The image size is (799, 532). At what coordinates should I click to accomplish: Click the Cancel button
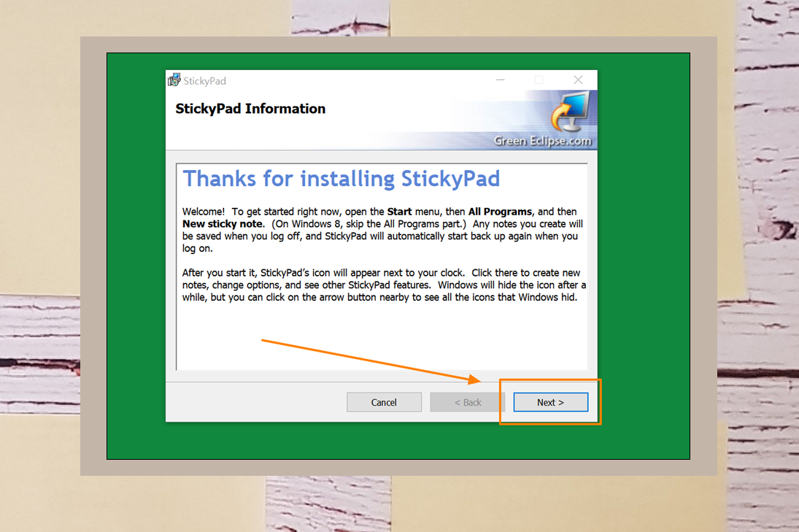384,402
